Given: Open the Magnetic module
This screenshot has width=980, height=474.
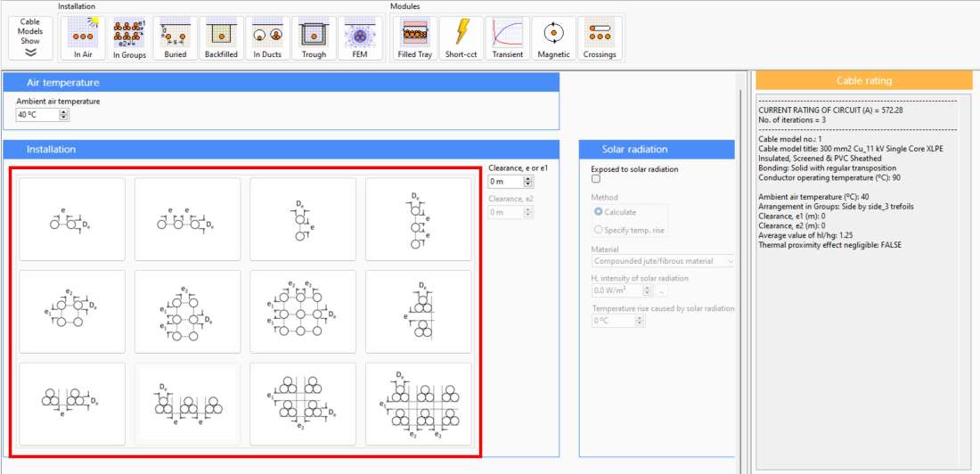Looking at the screenshot, I should coord(553,38).
